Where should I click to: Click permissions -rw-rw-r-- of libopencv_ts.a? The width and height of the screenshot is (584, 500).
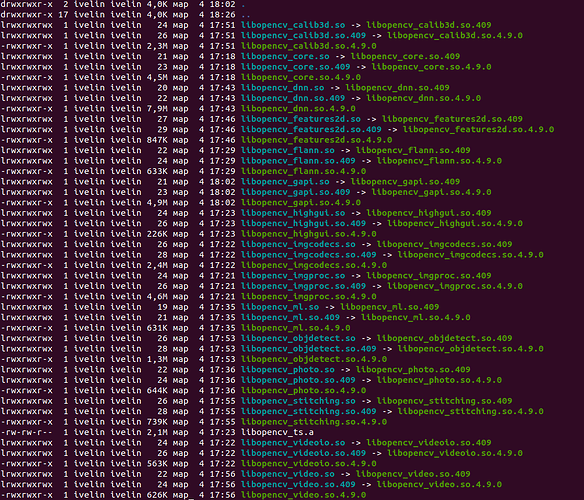26,433
